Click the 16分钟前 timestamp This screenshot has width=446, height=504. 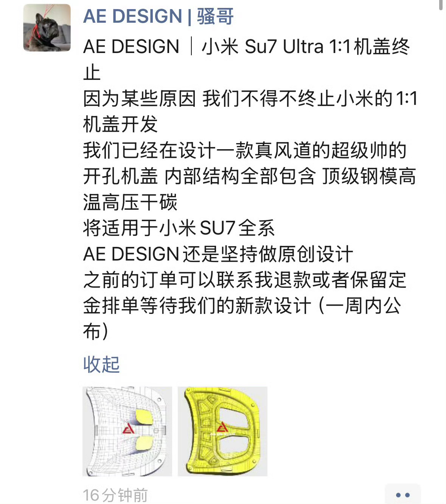(x=115, y=495)
